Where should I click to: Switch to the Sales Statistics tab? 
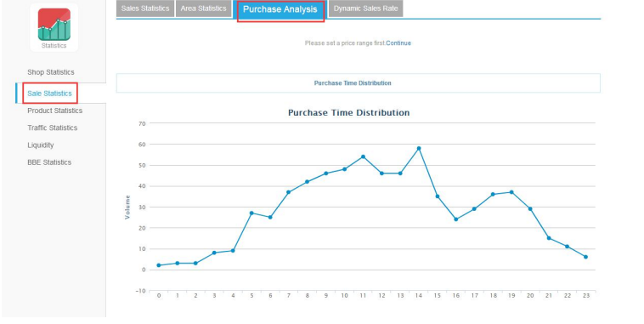(x=145, y=9)
